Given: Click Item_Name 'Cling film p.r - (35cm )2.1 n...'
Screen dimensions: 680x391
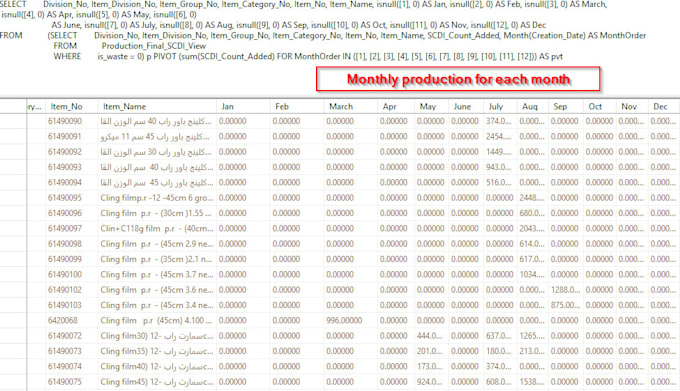Looking at the screenshot, I should [x=156, y=259].
